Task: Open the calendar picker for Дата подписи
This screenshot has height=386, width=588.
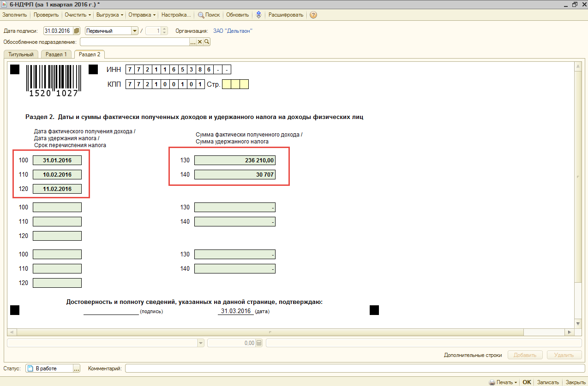Action: pos(77,31)
